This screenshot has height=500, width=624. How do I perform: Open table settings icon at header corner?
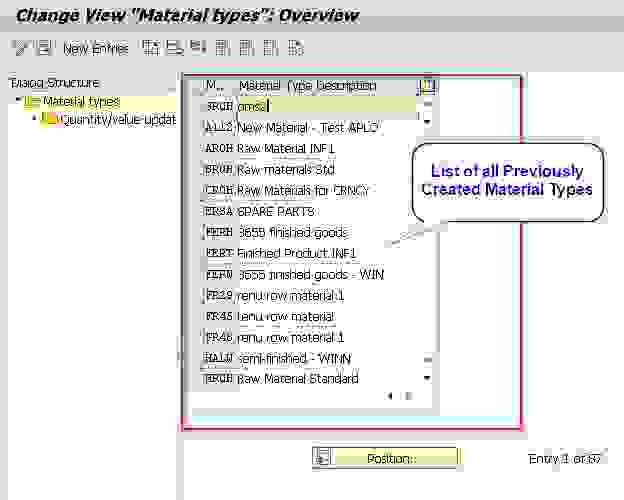(x=429, y=86)
